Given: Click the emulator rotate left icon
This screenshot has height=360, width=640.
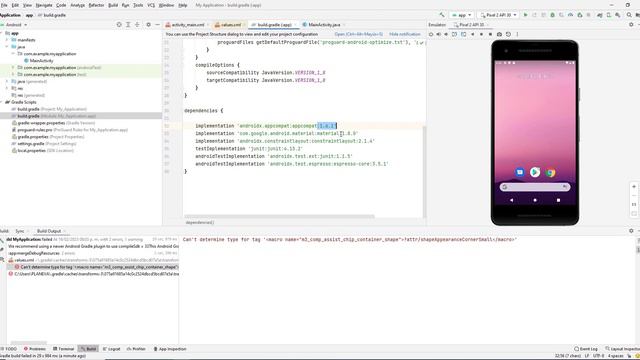Looking at the screenshot, I should click(455, 34).
